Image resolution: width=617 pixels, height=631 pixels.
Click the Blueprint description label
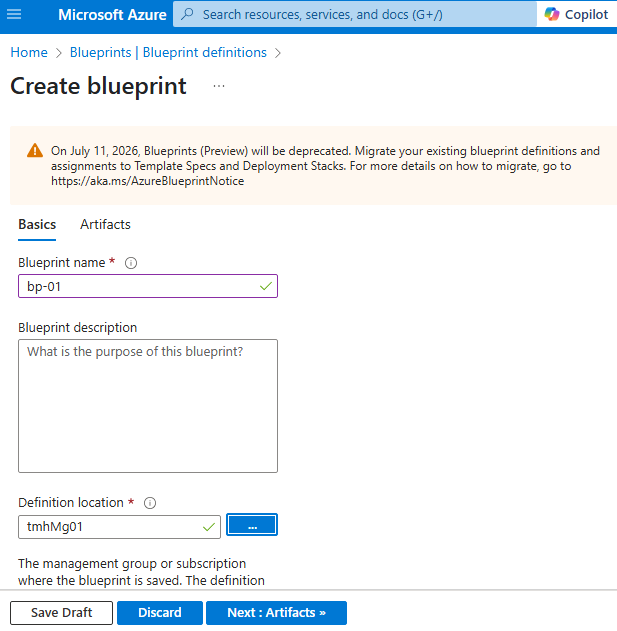(78, 328)
